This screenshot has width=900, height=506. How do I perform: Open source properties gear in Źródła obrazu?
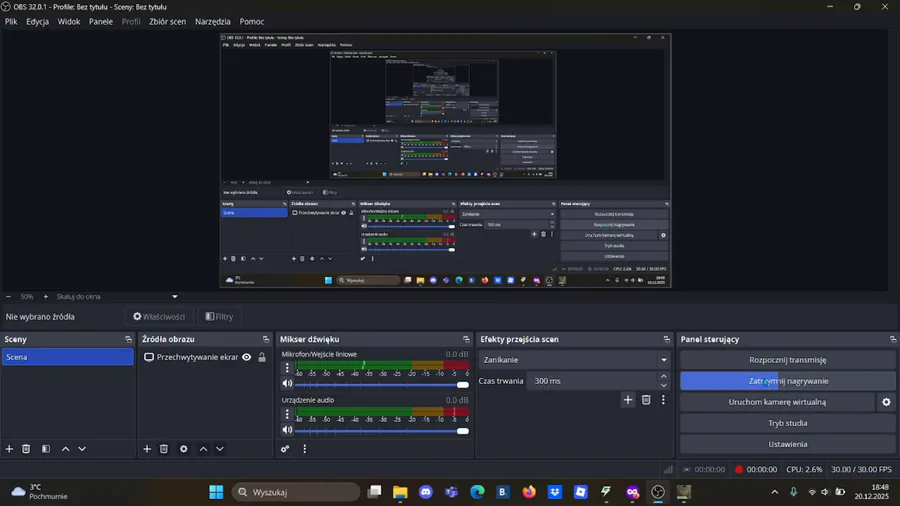184,449
